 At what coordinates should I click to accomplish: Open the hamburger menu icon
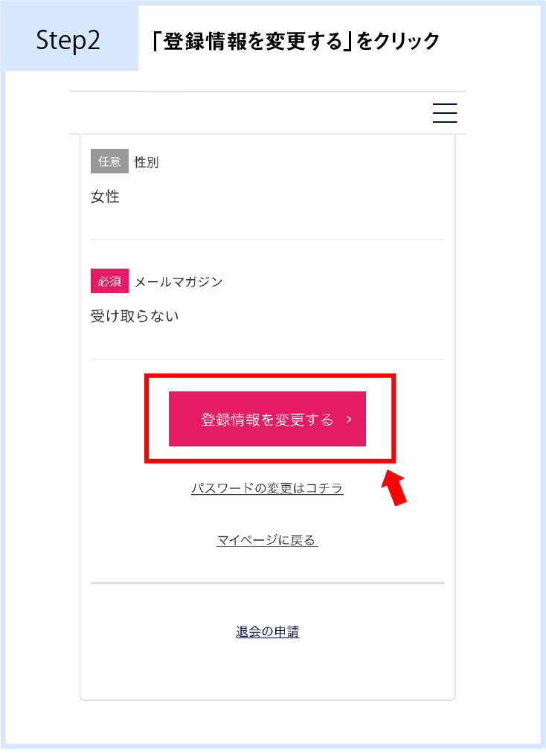click(x=445, y=113)
